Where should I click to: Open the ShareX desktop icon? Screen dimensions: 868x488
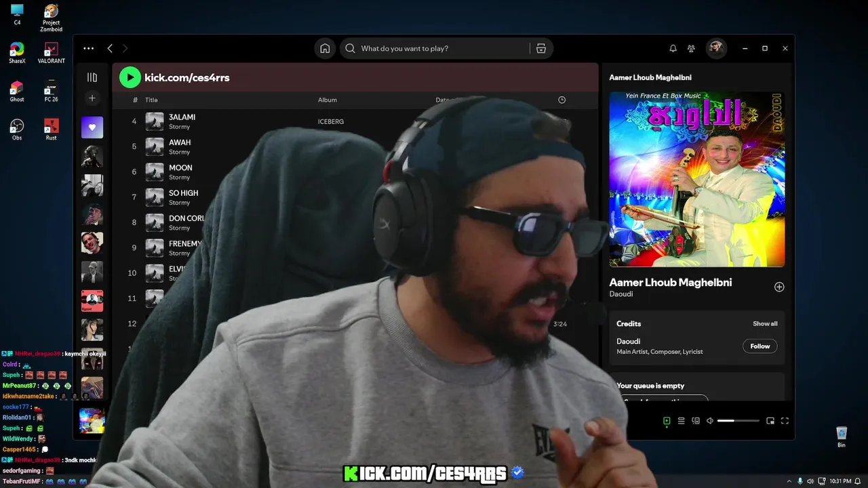17,54
